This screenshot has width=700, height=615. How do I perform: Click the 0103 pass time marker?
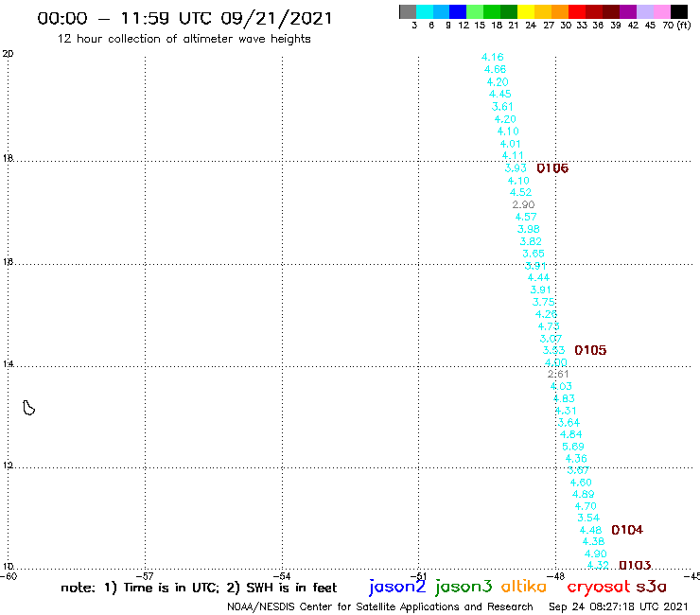pyautogui.click(x=635, y=566)
